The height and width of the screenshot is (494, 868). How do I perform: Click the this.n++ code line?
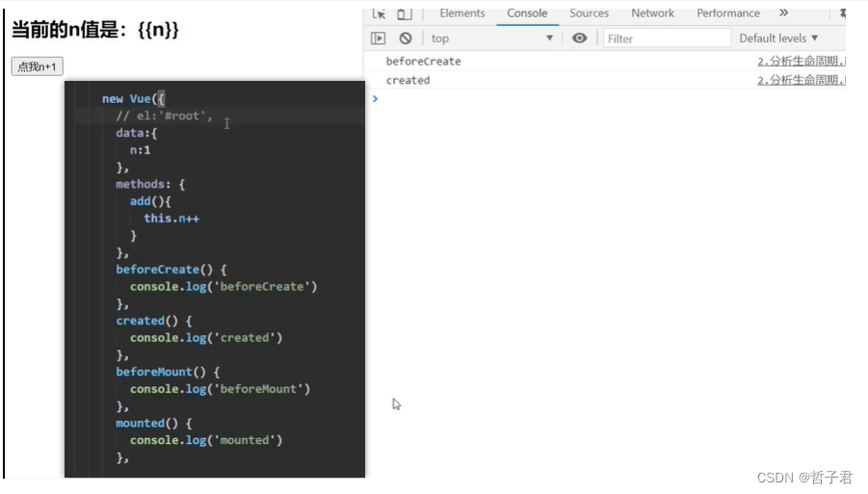[x=171, y=219]
